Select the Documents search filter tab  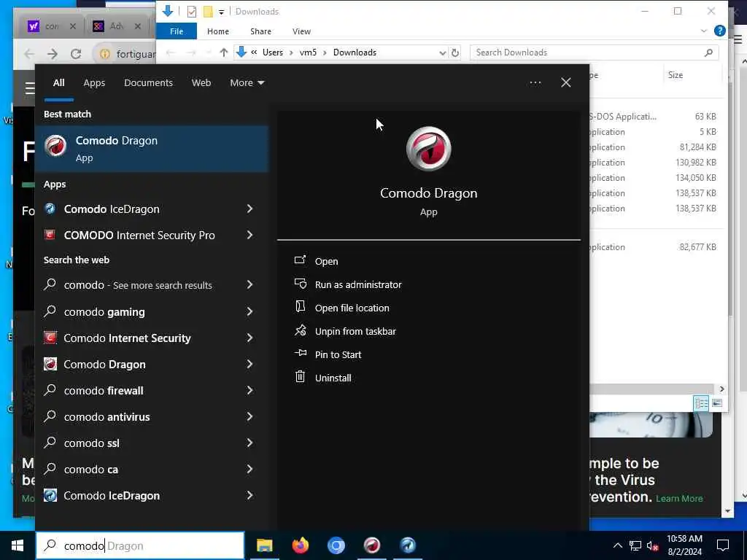148,83
